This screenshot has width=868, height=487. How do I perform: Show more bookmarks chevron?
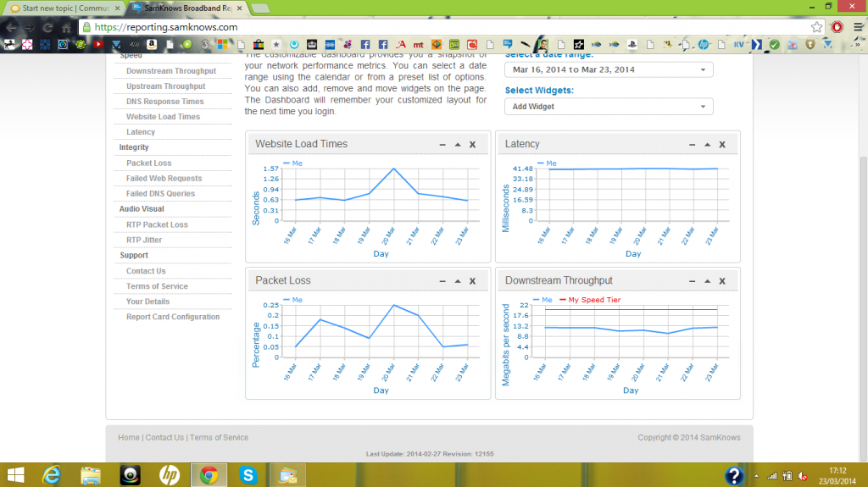pyautogui.click(x=859, y=44)
